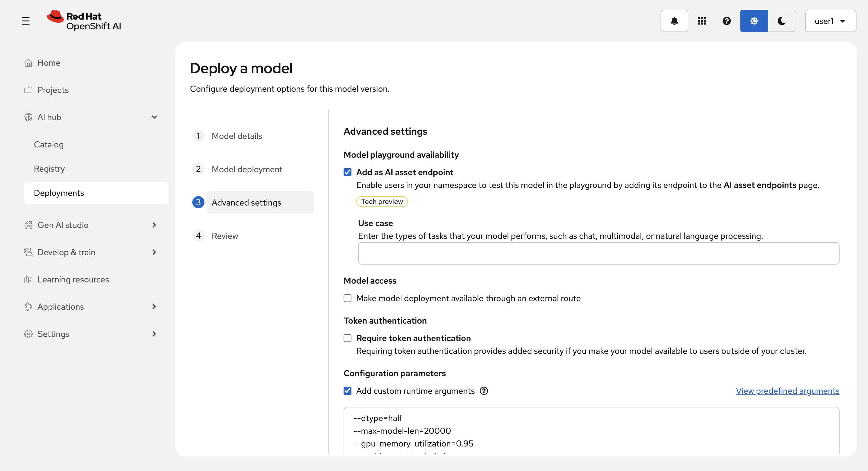
Task: Check Require token authentication
Action: tap(348, 338)
